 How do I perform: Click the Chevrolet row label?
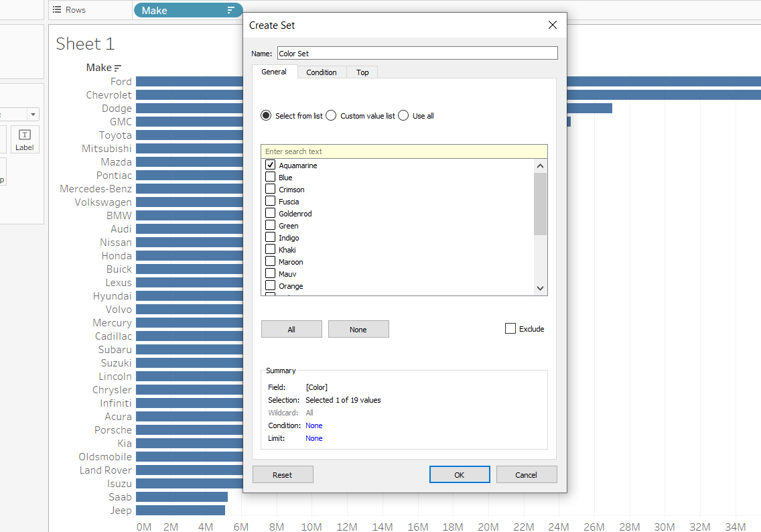click(109, 95)
